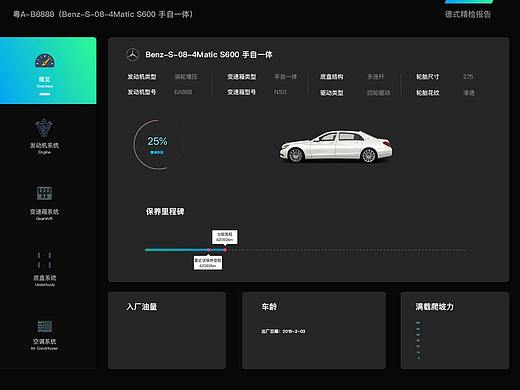
Task: Click the 变速箱类型 label
Action: 242,77
